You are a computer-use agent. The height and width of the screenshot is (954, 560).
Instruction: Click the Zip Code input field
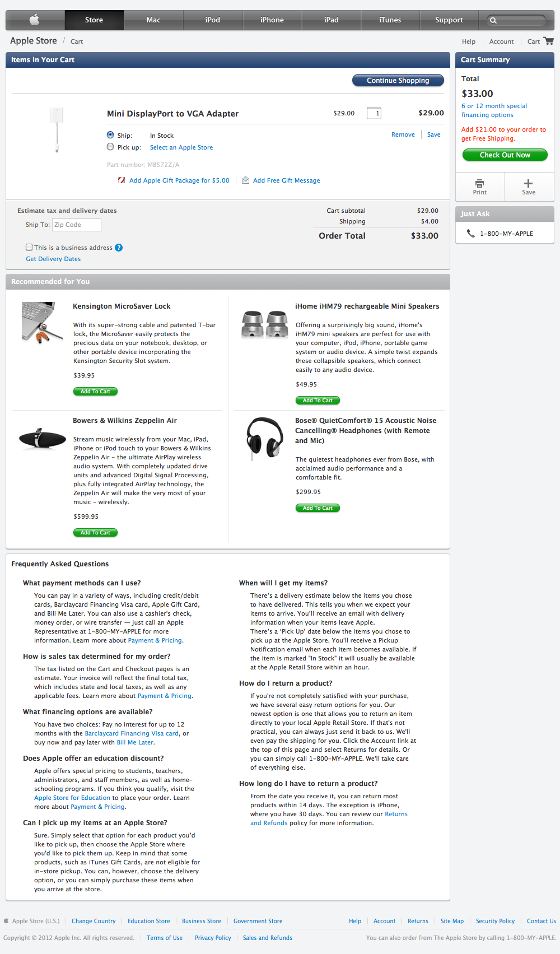(x=77, y=225)
